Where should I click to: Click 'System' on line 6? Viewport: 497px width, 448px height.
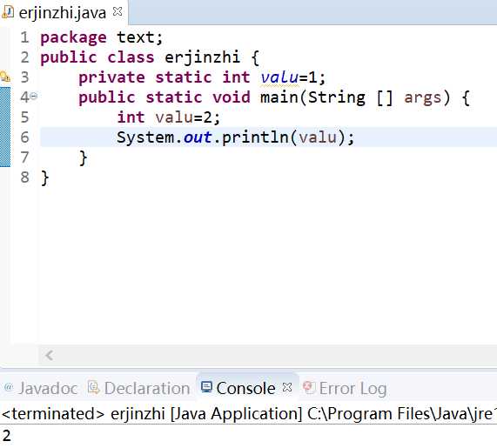145,137
